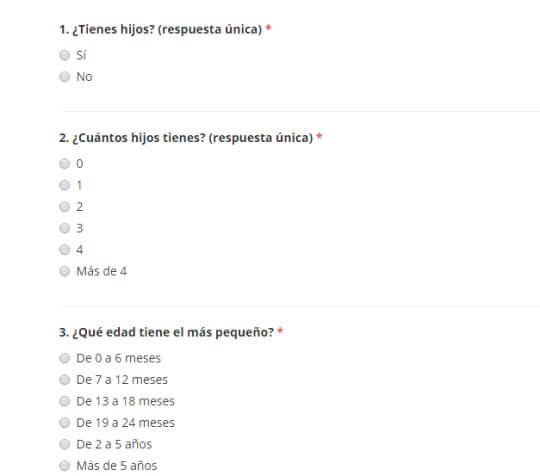Pick 1 as number of children
Image resolution: width=540 pixels, height=476 pixels.
[64, 185]
